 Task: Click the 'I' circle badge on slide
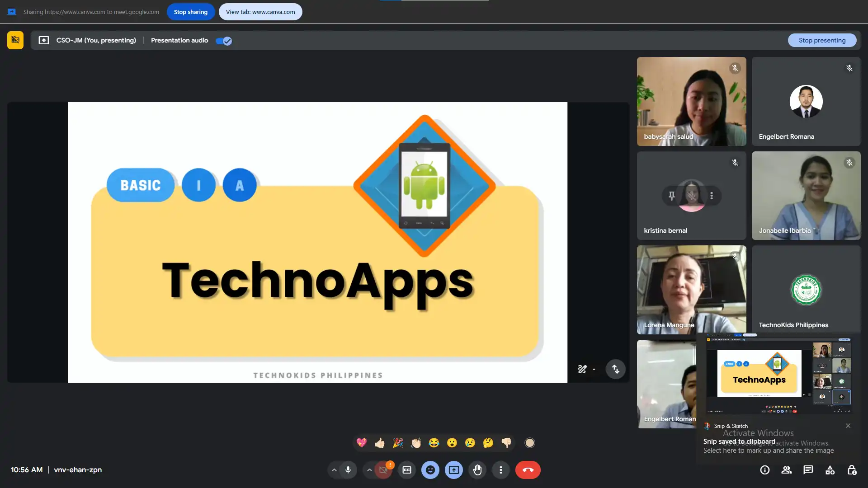[198, 185]
